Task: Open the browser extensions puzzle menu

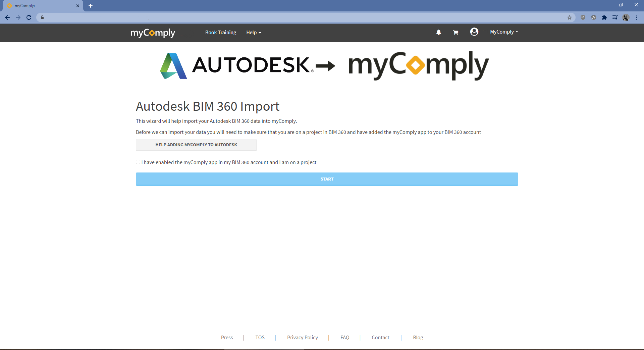Action: click(x=604, y=17)
